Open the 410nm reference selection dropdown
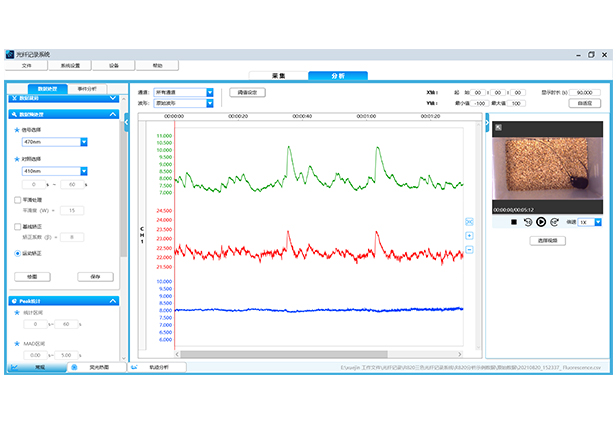Screen dimensions: 616x424 [x=84, y=171]
